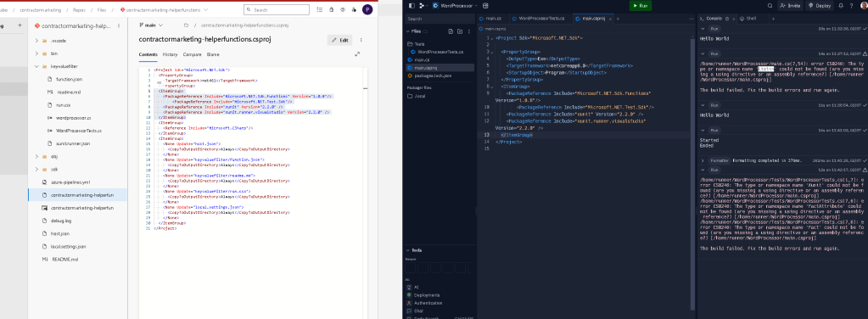868x319 pixels.
Task: Open the Azure DevOps user avatar P
Action: [x=367, y=9]
